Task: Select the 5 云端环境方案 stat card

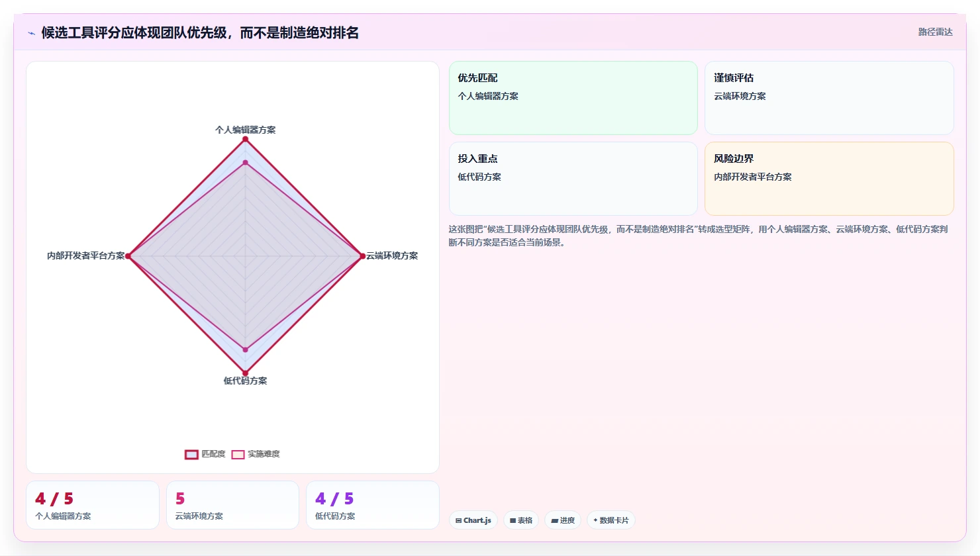Action: tap(232, 505)
